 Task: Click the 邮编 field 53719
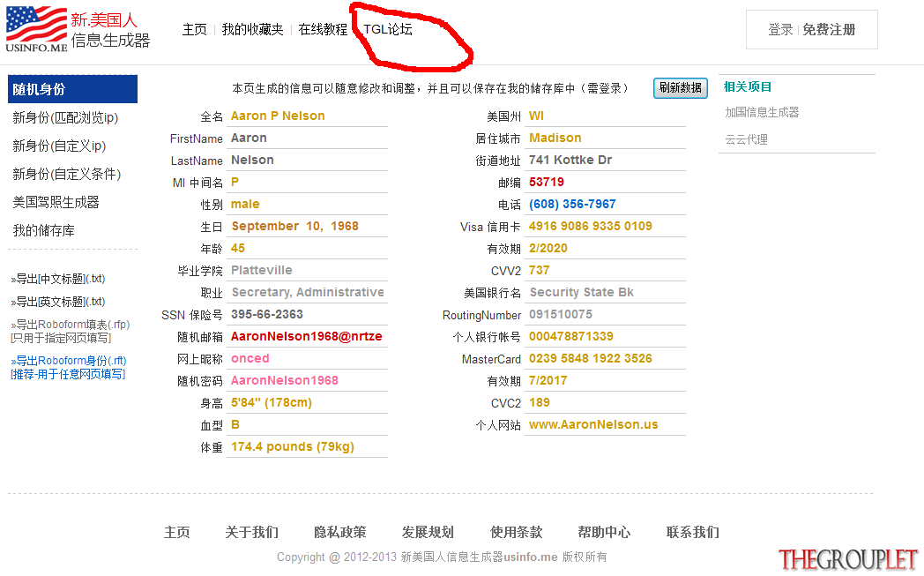pos(605,183)
